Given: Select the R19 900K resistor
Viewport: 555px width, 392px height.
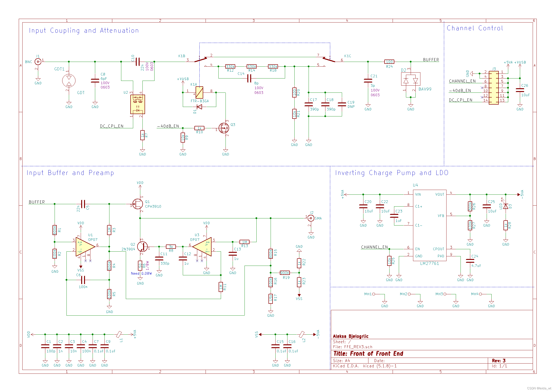Looking at the screenshot, I should tap(285, 273).
